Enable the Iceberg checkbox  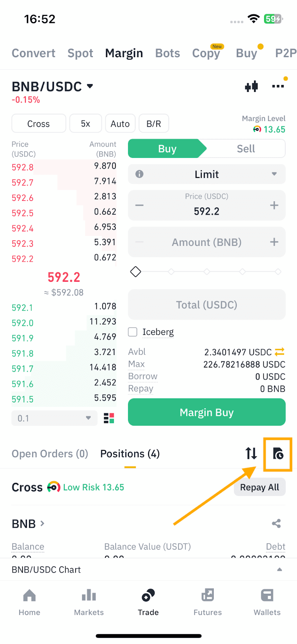click(x=133, y=332)
